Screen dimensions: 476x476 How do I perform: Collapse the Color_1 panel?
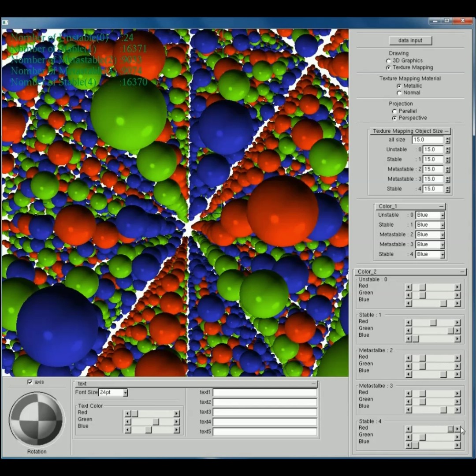click(x=441, y=206)
